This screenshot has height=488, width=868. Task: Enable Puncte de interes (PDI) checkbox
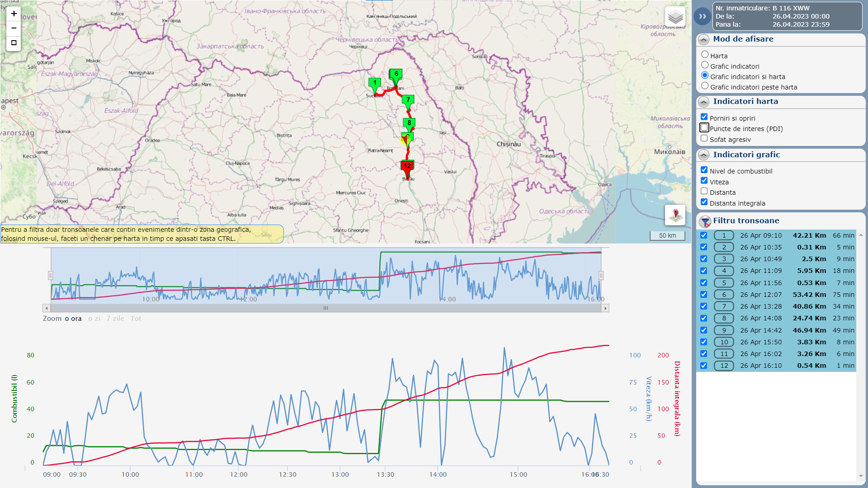(x=704, y=128)
